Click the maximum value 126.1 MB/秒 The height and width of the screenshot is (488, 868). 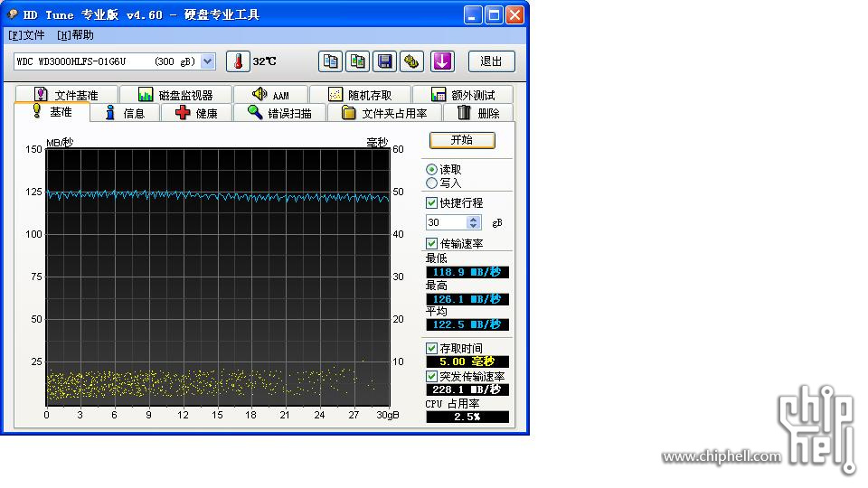(467, 299)
